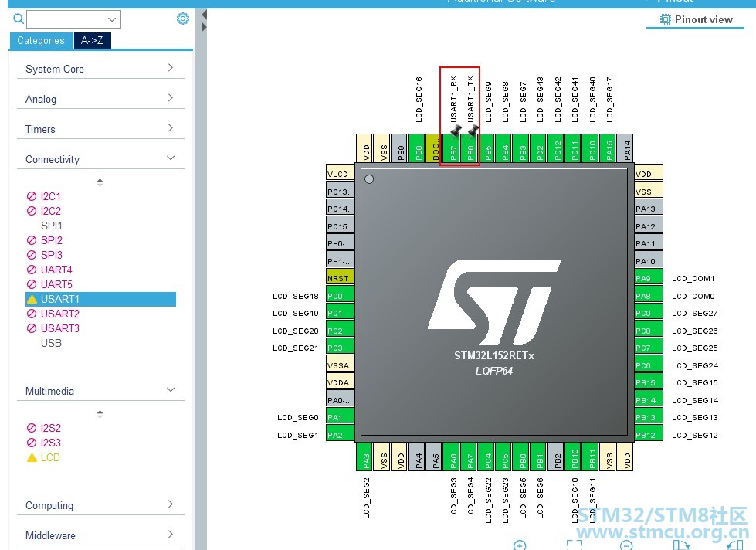This screenshot has width=756, height=550.
Task: Select SPI2 peripheral
Action: pos(51,240)
